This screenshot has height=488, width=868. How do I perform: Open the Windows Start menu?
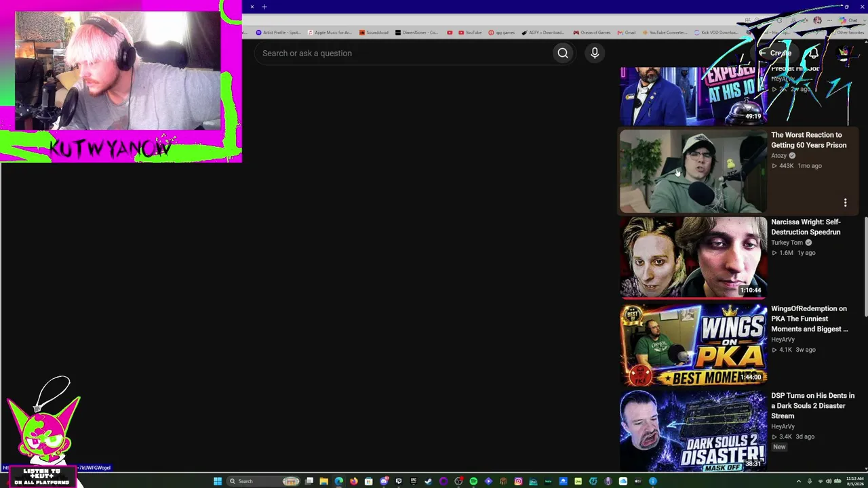point(218,481)
